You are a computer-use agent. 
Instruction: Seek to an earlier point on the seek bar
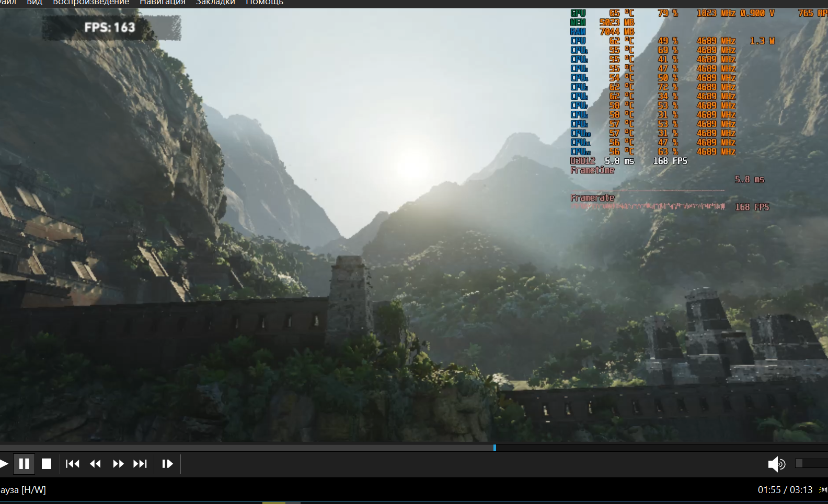pos(247,448)
